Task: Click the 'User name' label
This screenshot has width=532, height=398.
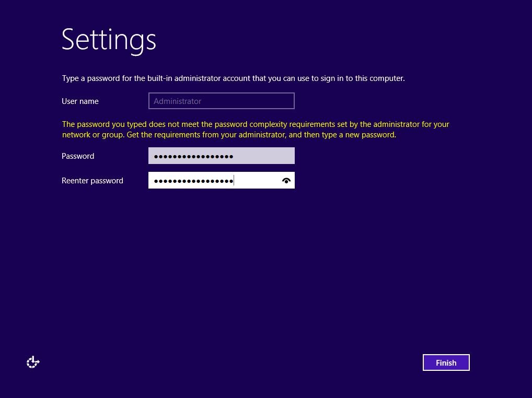Action: (x=80, y=101)
